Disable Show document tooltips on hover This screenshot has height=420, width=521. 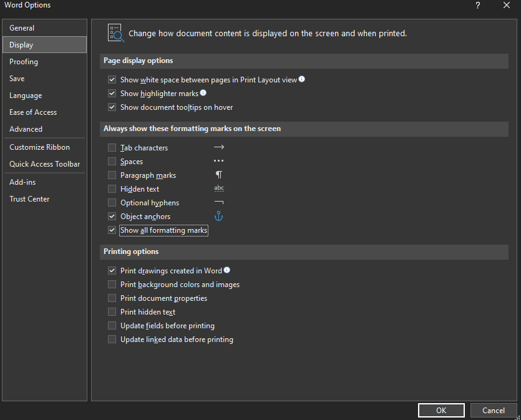(112, 107)
